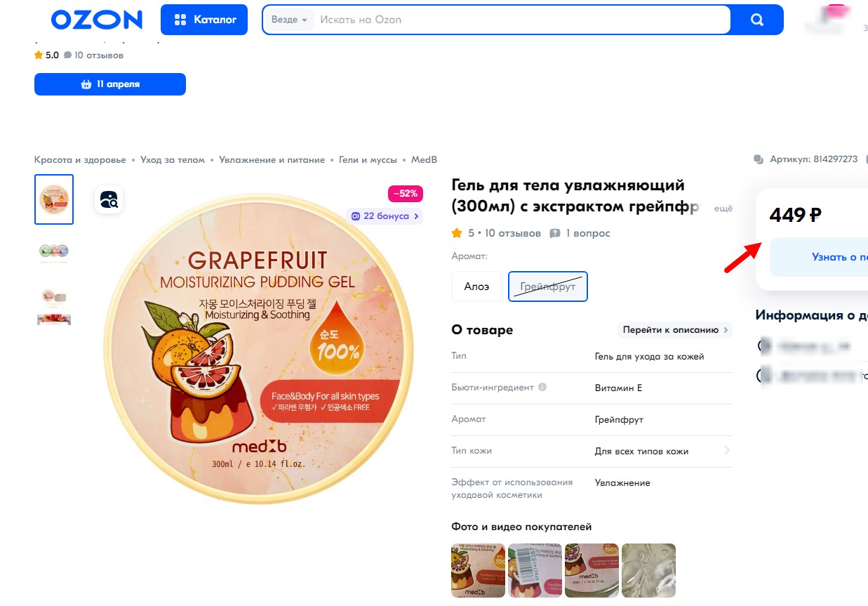Expand the Тип кожи row chevron
The image size is (868, 606).
point(726,451)
